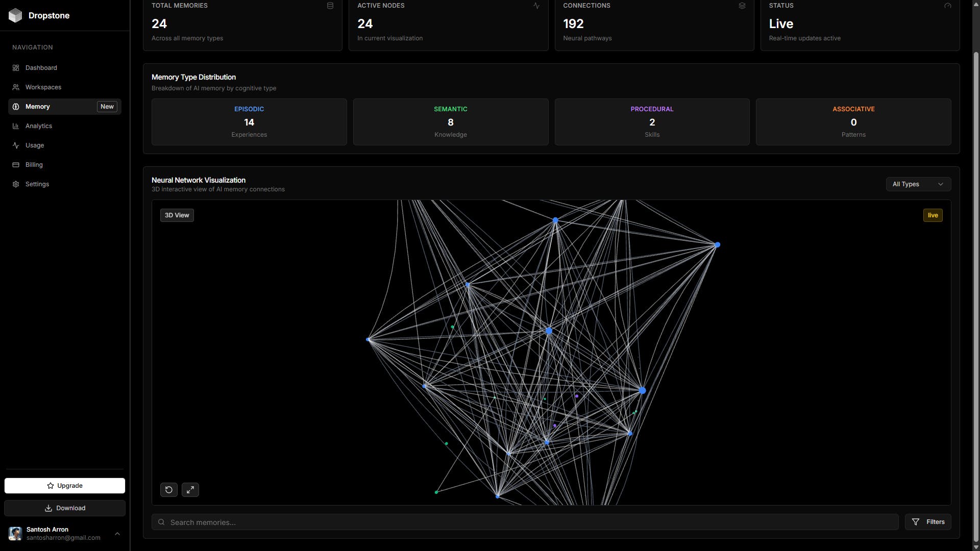Open the All Types dropdown
Viewport: 980px width, 551px height.
[918, 184]
